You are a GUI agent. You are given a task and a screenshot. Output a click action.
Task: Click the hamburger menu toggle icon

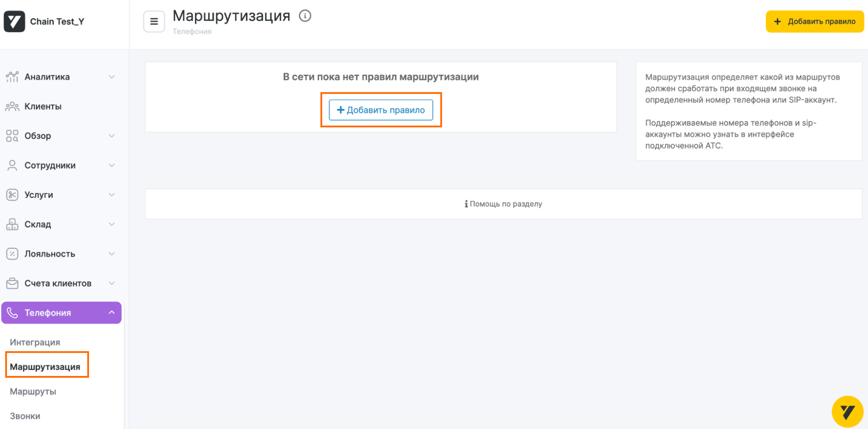point(154,21)
